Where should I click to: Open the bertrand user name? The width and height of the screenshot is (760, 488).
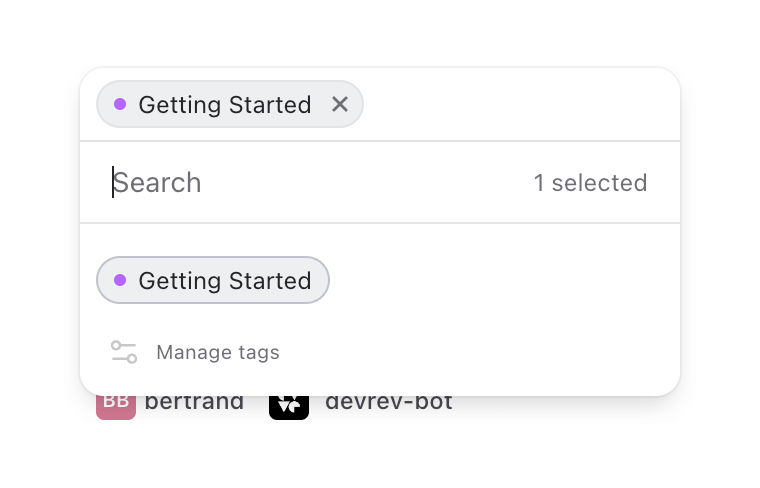coord(194,403)
